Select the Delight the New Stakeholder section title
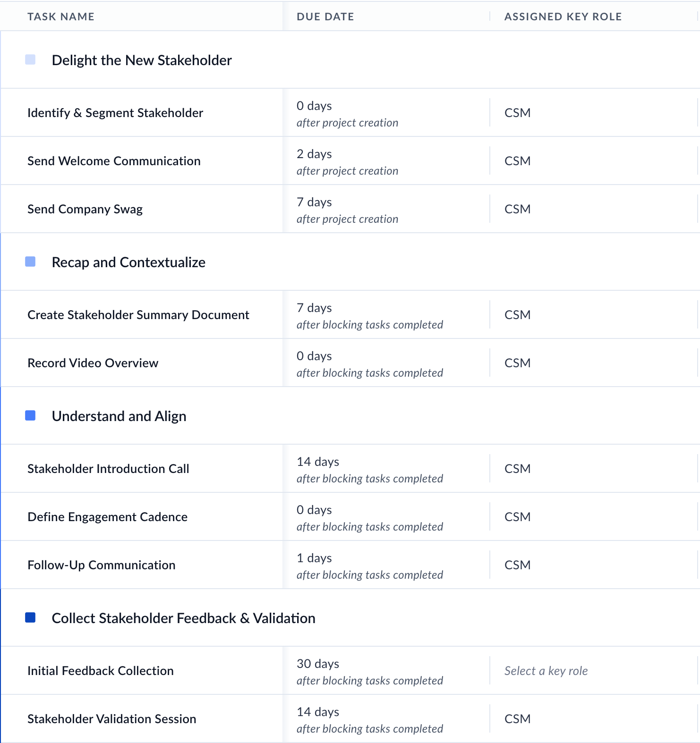Screen dimensions: 700x743 click(x=142, y=60)
